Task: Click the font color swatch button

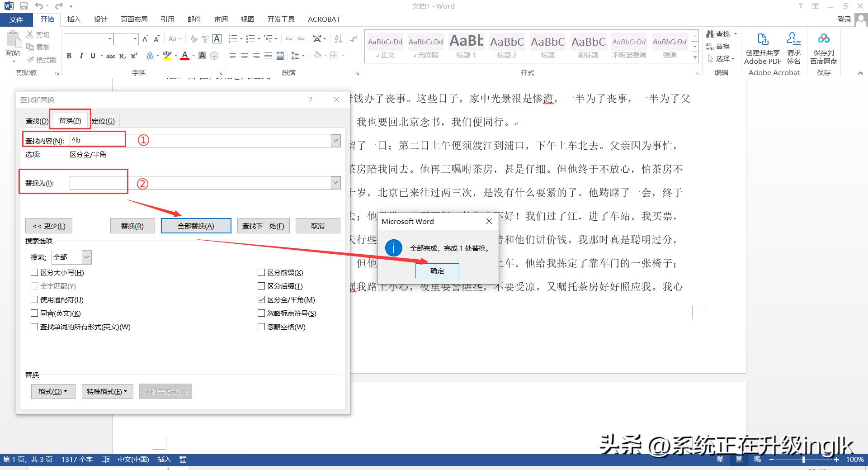Action: pyautogui.click(x=184, y=56)
